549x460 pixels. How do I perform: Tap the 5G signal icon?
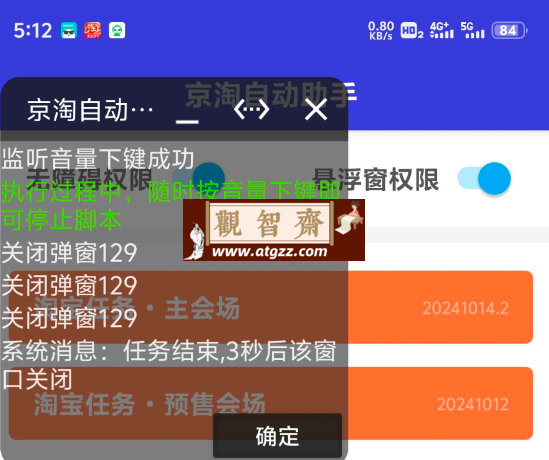pyautogui.click(x=472, y=30)
